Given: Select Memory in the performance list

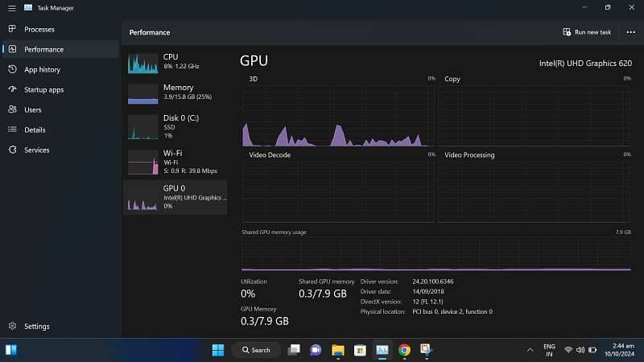Looking at the screenshot, I should coord(175,92).
